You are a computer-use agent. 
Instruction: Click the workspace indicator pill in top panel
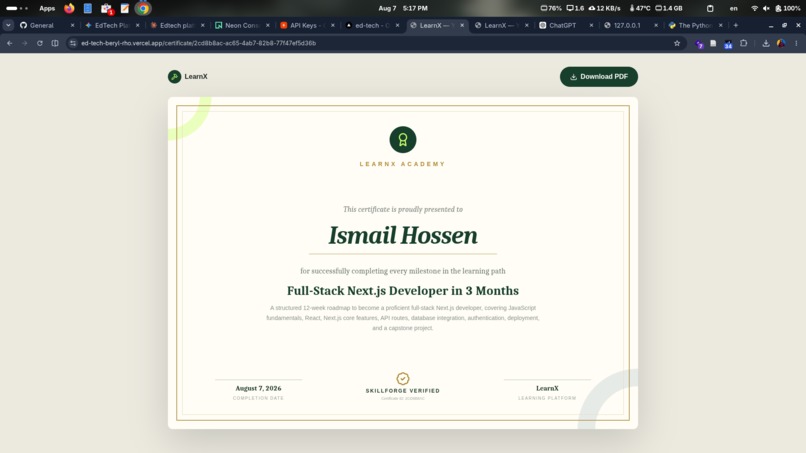pos(17,8)
